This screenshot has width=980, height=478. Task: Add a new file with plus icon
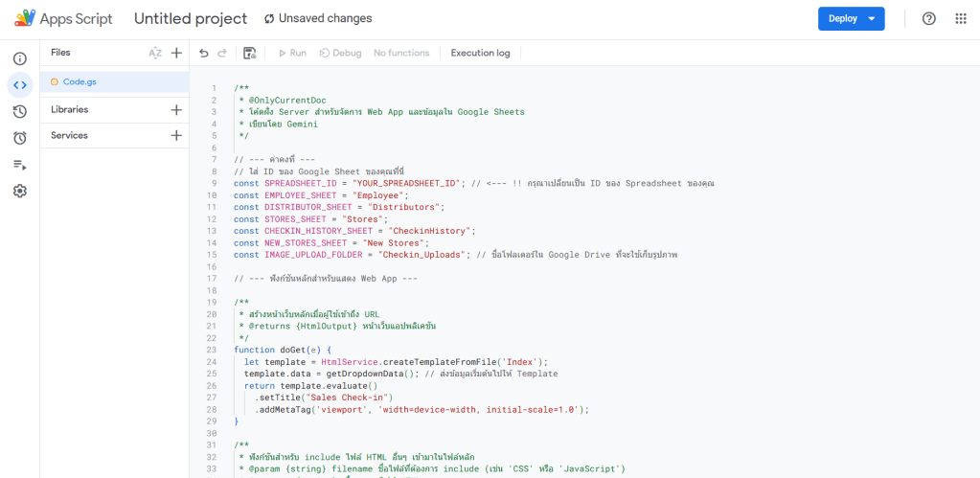point(176,54)
